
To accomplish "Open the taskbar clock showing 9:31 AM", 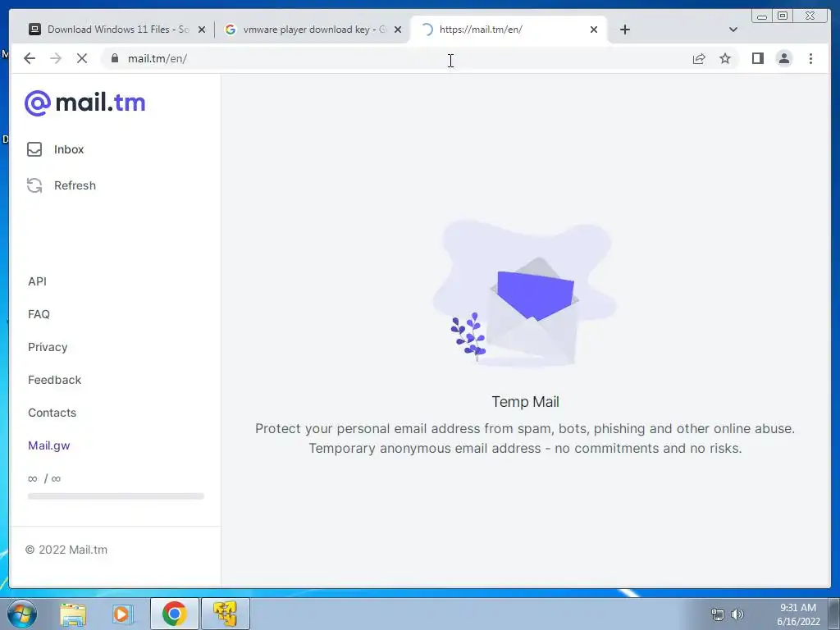I will (x=798, y=614).
